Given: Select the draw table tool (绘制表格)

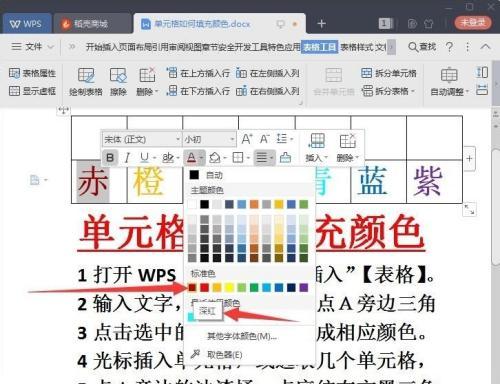Looking at the screenshot, I should [x=86, y=82].
